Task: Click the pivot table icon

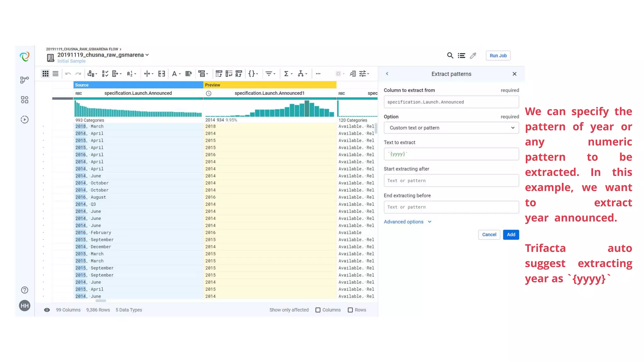Action: pyautogui.click(x=219, y=74)
